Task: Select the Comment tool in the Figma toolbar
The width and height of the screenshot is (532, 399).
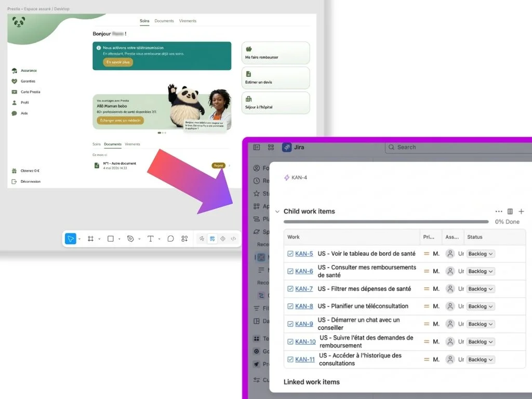Action: 170,239
